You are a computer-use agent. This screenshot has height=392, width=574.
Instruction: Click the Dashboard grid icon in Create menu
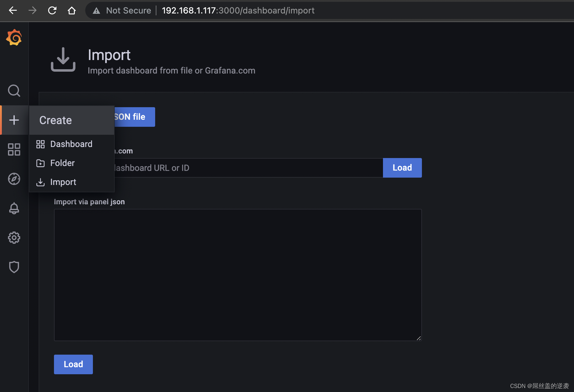click(x=40, y=144)
